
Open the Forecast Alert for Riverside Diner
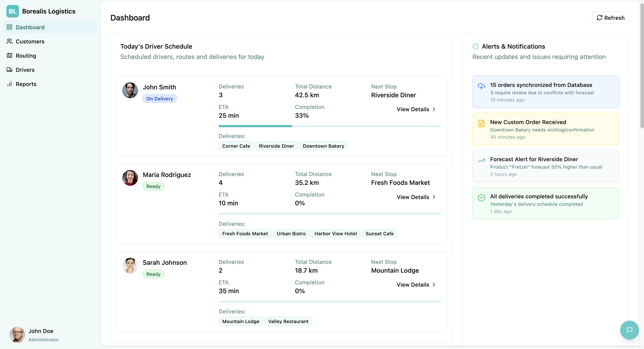[x=546, y=166]
